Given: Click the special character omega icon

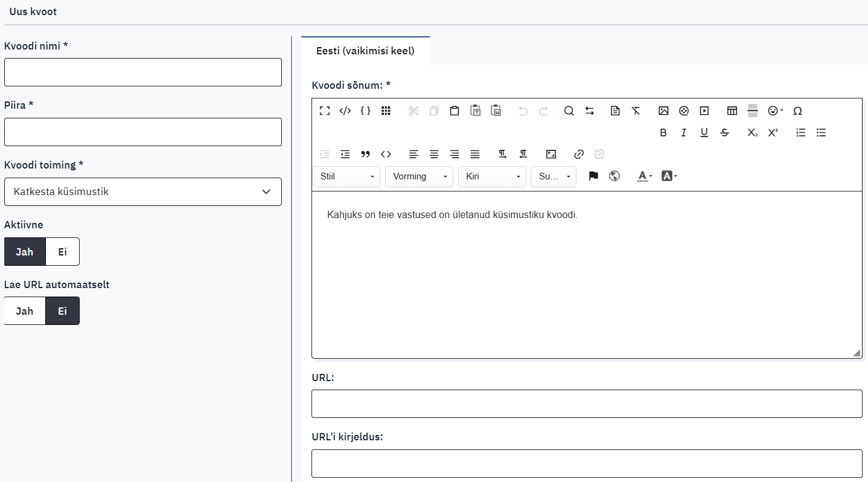Looking at the screenshot, I should click(x=797, y=111).
